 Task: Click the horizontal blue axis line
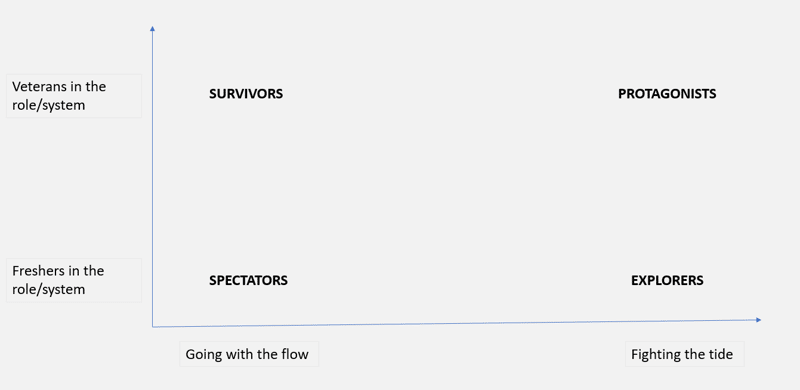[x=454, y=323]
